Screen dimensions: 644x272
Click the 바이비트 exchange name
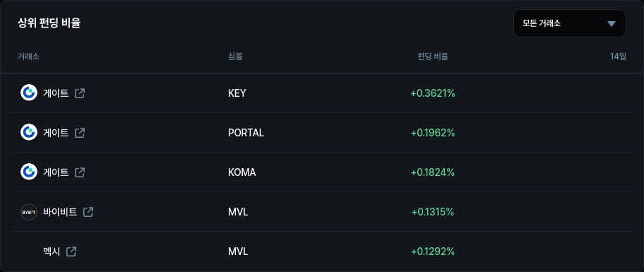(x=60, y=212)
